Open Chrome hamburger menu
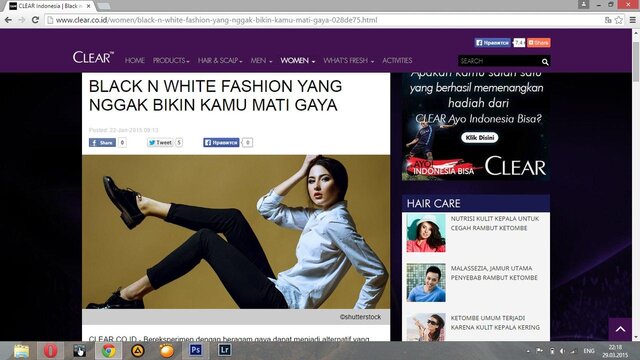The height and width of the screenshot is (360, 640). (x=633, y=20)
